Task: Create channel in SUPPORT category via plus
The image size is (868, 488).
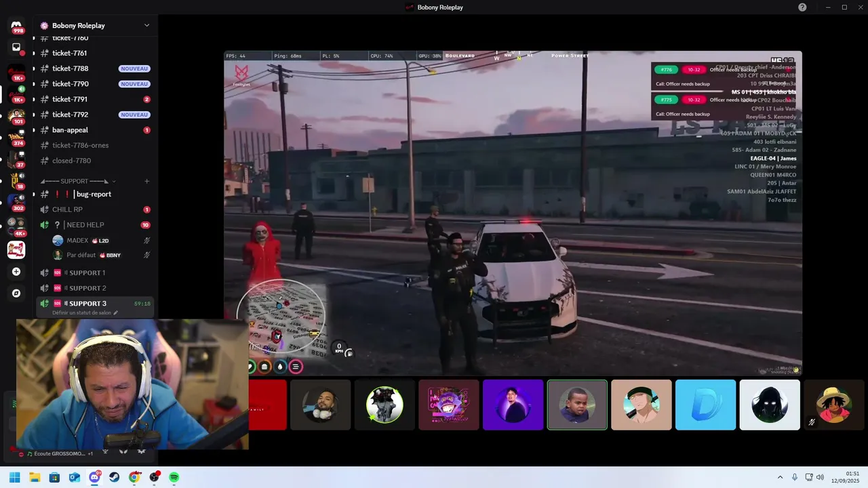Action: tap(146, 181)
